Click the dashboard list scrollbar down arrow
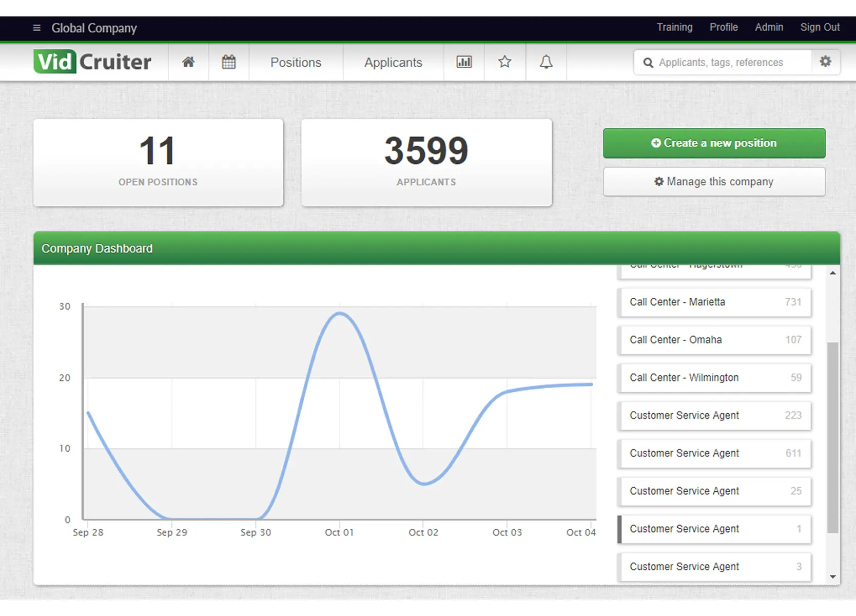The width and height of the screenshot is (856, 616). (832, 576)
